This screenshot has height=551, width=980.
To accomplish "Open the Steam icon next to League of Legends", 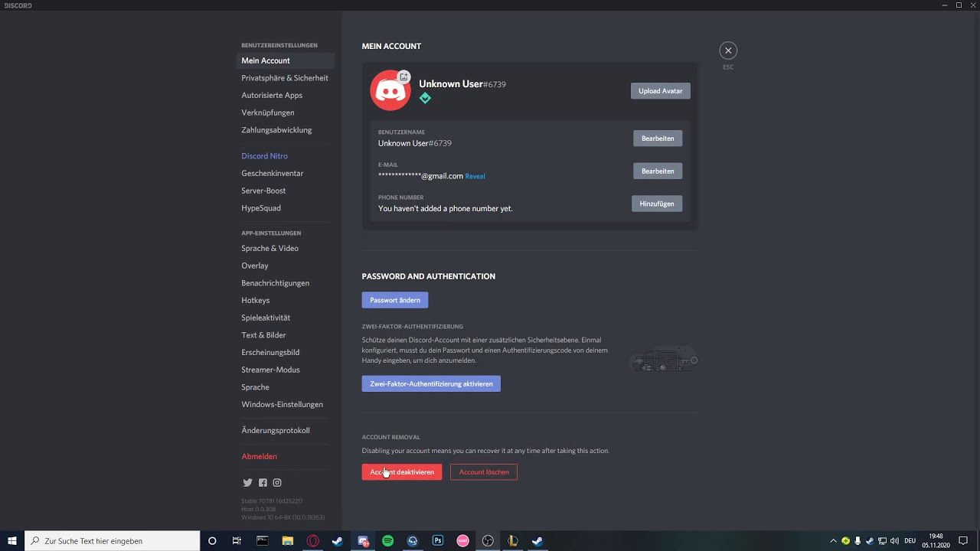I will 537,541.
